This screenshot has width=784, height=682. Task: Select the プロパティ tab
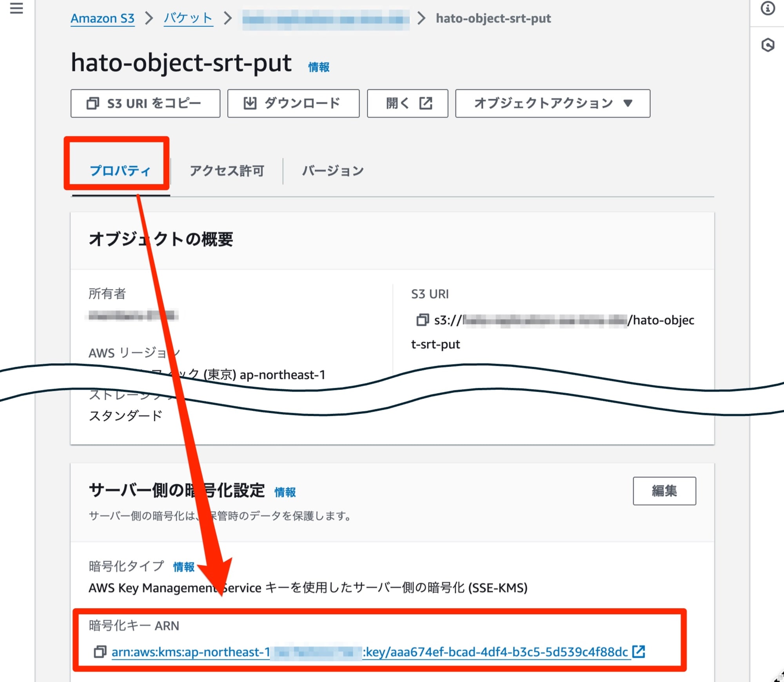[x=120, y=171]
